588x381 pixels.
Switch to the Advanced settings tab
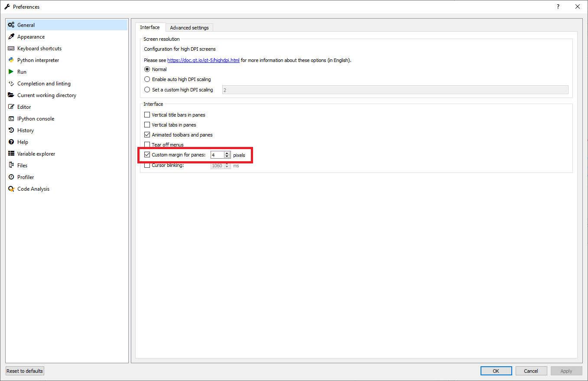[x=189, y=27]
